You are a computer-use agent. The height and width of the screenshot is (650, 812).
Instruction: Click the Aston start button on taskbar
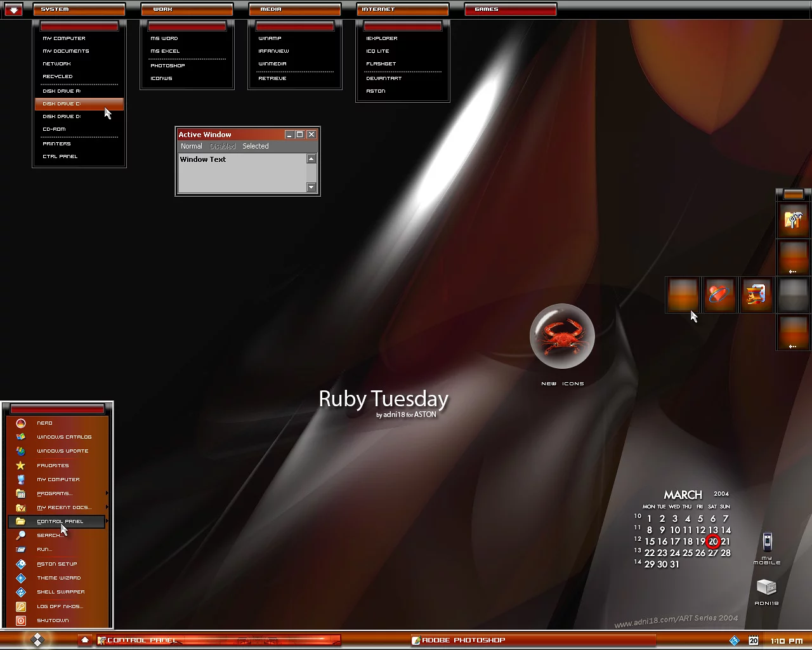pos(37,640)
